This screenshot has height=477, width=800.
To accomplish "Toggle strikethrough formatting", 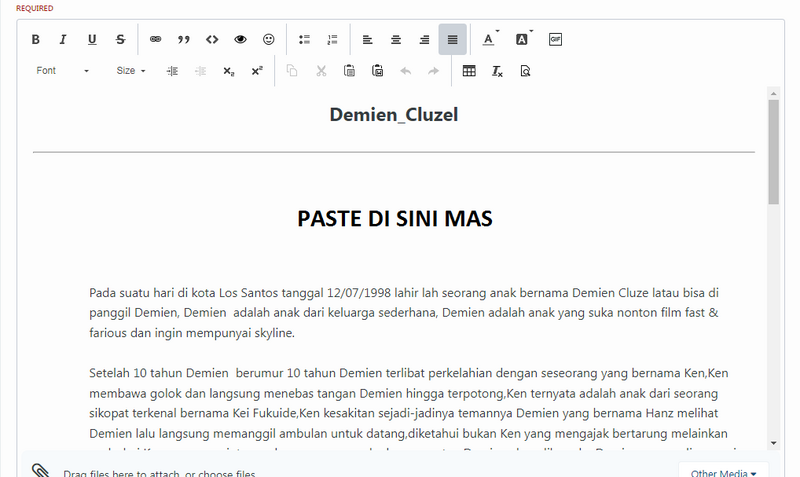I will 120,39.
